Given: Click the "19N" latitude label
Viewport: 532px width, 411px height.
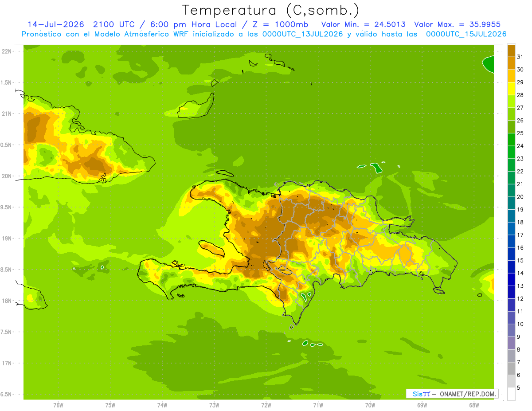Looking at the screenshot, I should tap(7, 239).
